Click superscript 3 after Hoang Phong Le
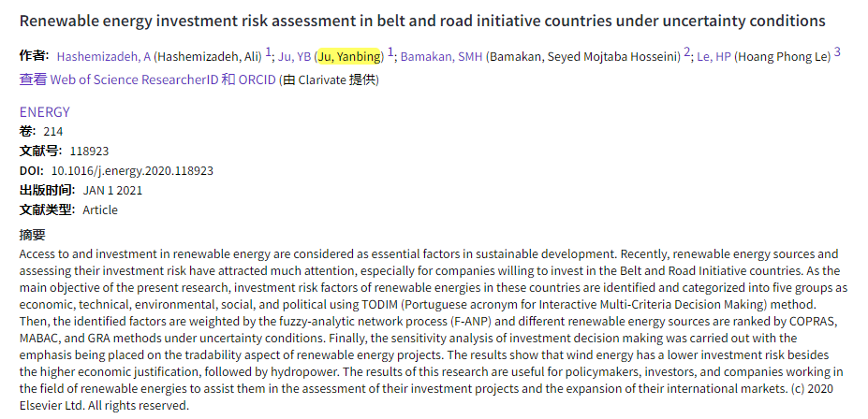The image size is (868, 419). 837,52
